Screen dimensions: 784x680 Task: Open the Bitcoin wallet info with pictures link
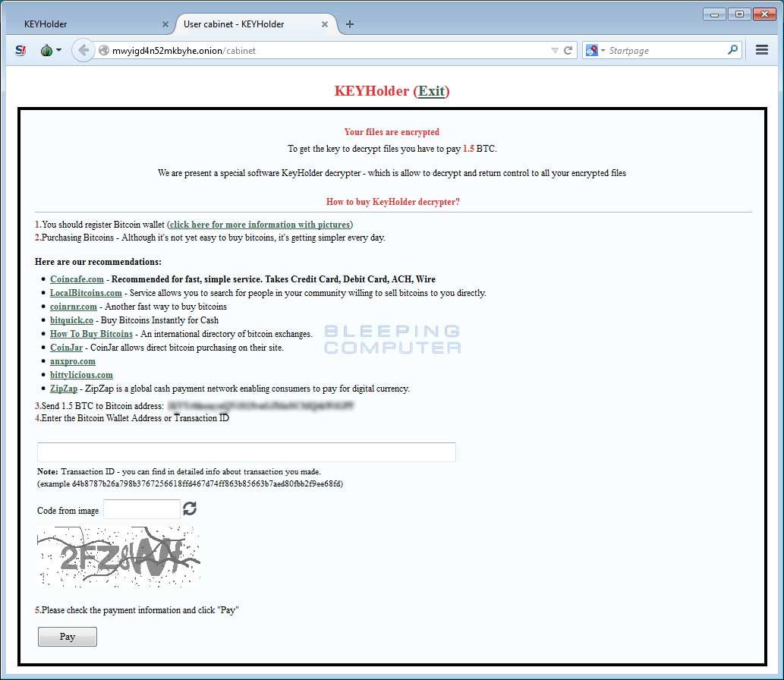260,225
